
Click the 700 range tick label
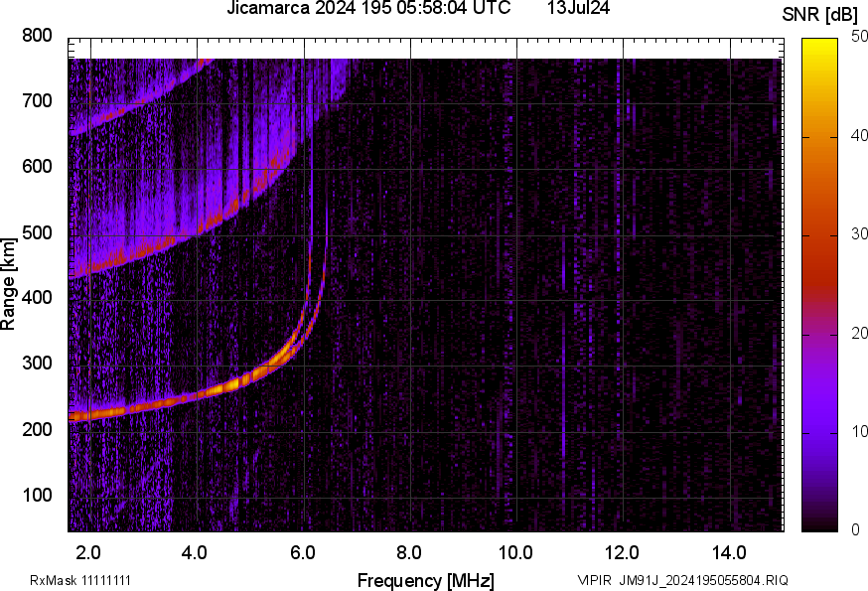[x=37, y=100]
